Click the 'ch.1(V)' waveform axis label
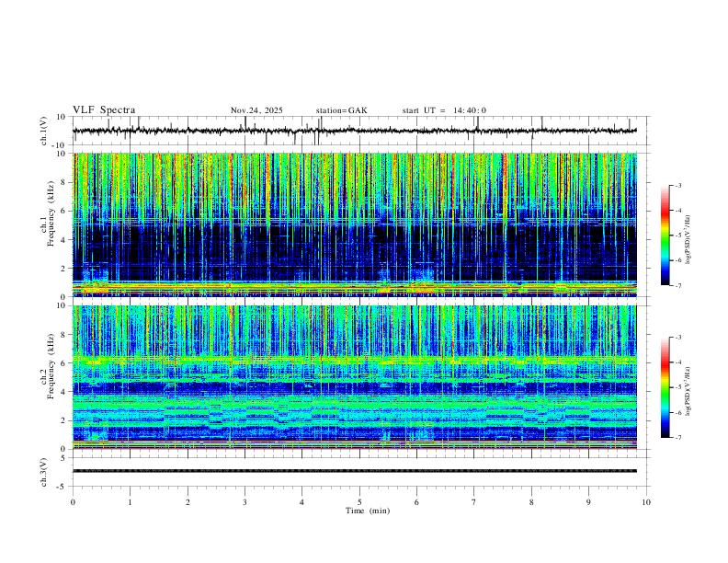Screen dimensions: 728x563 tap(44, 131)
